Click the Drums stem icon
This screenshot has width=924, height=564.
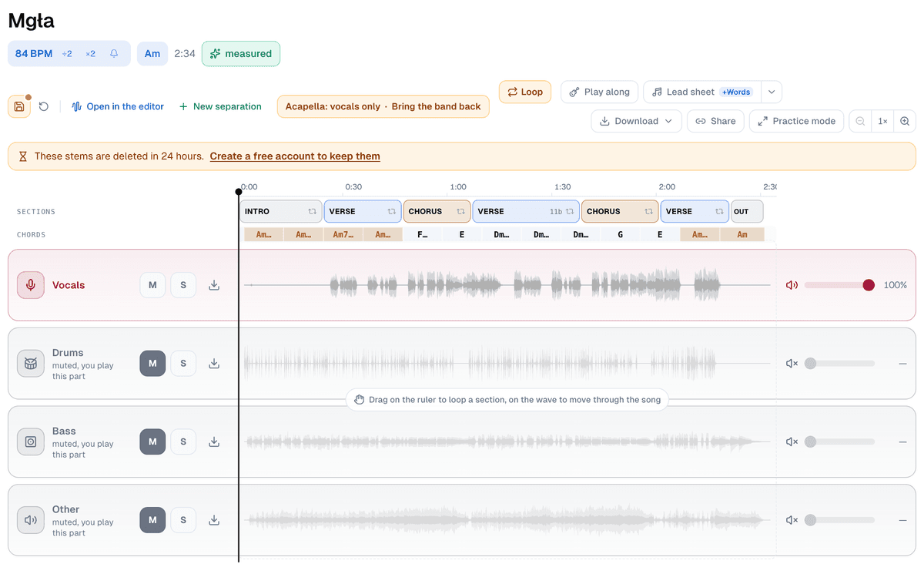31,363
